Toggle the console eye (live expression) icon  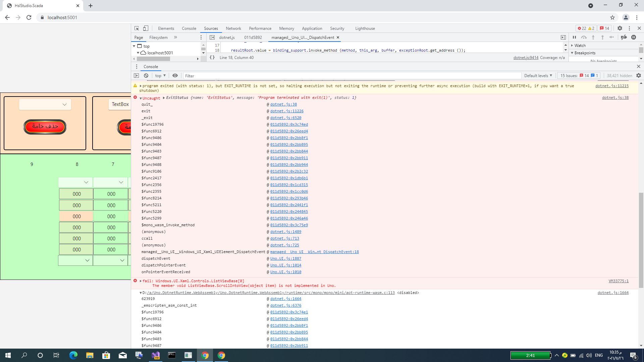point(175,75)
